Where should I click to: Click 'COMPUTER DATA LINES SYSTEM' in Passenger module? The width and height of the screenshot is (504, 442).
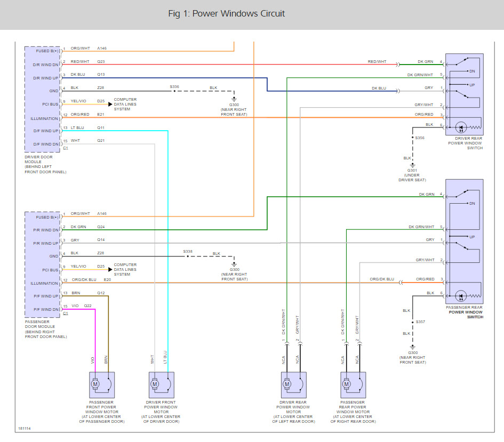coord(125,269)
